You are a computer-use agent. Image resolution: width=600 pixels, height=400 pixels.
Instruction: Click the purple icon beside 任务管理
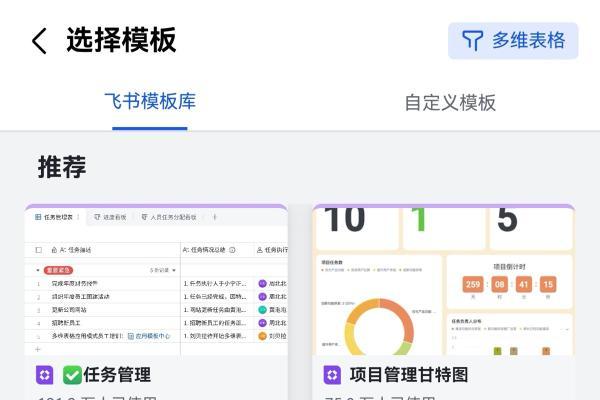tap(45, 375)
